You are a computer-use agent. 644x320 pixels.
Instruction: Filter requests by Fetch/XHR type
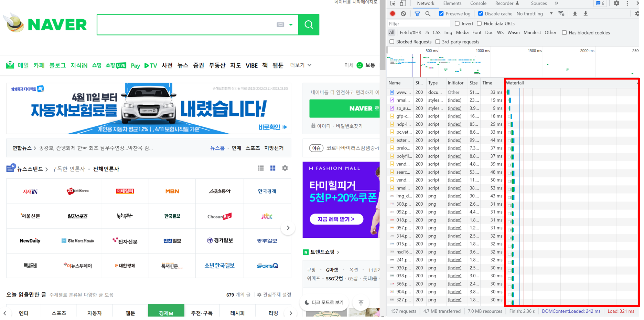click(410, 33)
